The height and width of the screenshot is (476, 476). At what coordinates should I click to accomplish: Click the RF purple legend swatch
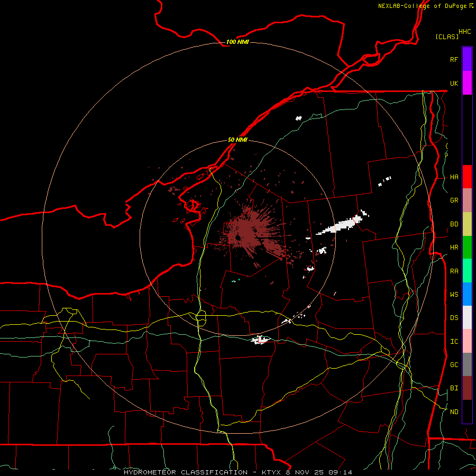coord(467,59)
